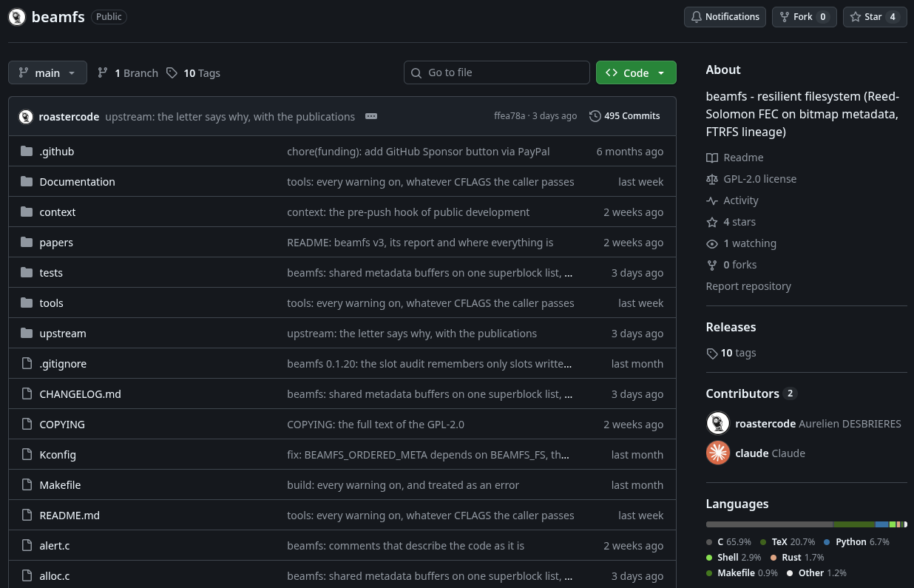
Task: Click the Notifications button
Action: pyautogui.click(x=725, y=17)
